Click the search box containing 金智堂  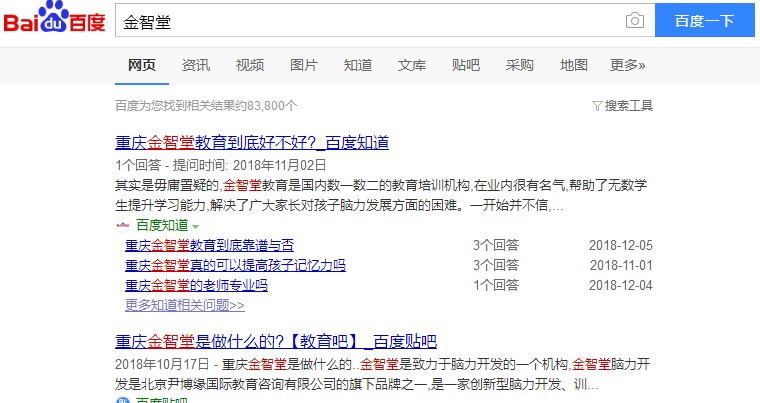coord(370,21)
